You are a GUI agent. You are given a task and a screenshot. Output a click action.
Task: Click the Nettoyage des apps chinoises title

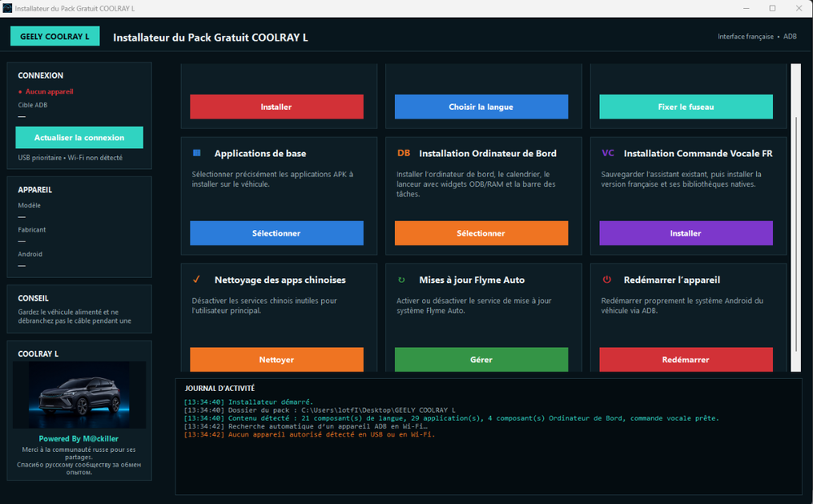coord(280,280)
